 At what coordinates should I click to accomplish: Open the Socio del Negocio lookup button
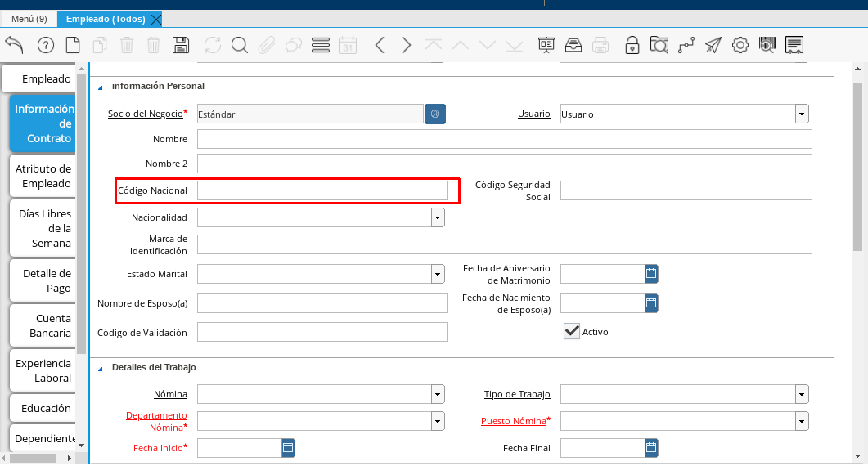[435, 114]
